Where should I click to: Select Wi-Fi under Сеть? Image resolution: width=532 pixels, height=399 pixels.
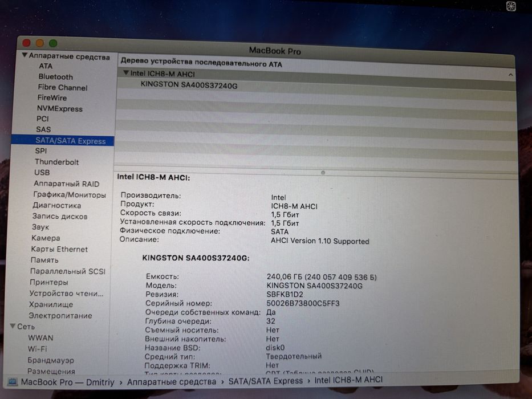pos(37,348)
